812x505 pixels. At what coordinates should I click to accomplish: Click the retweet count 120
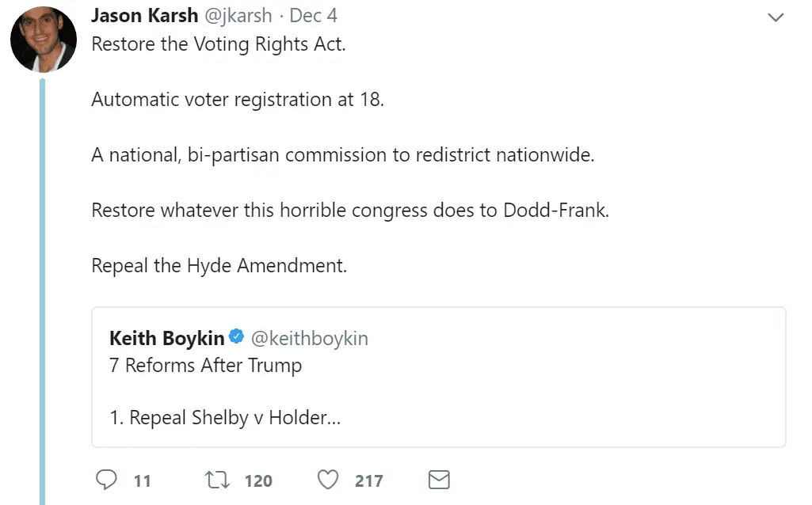click(258, 480)
